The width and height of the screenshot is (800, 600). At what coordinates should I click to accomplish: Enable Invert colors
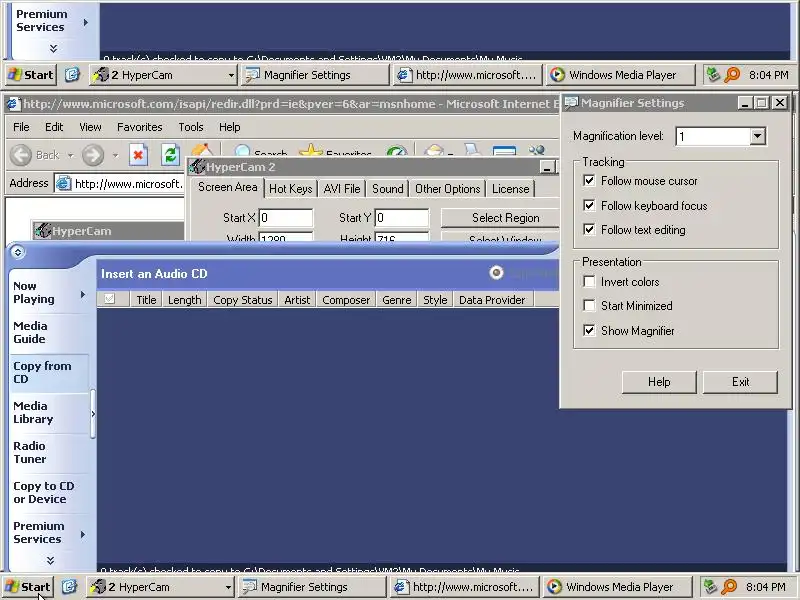(x=589, y=281)
